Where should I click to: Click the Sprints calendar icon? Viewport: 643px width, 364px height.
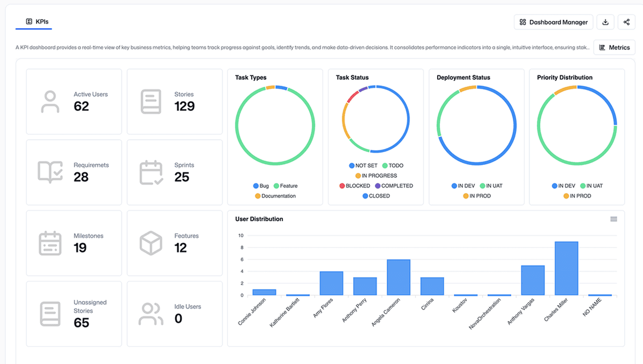151,172
